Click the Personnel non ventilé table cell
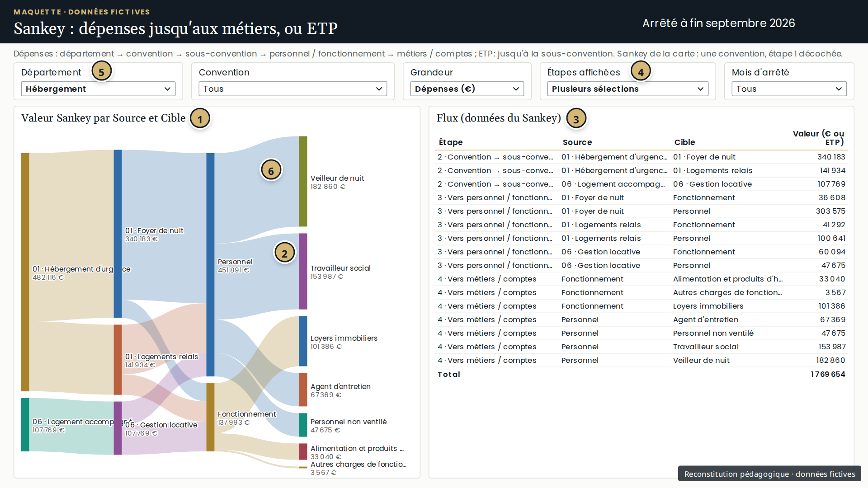868x488 pixels. tap(713, 333)
